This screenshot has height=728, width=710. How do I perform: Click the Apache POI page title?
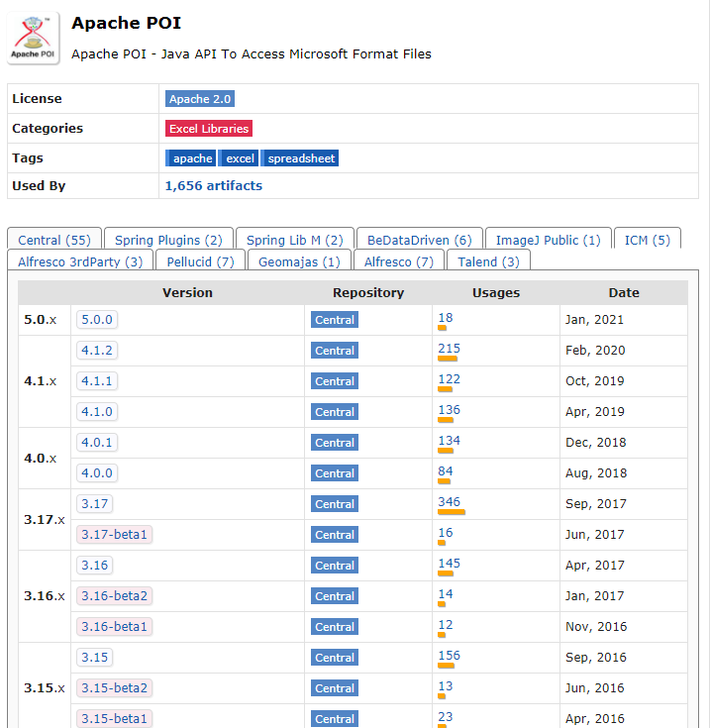click(x=126, y=23)
